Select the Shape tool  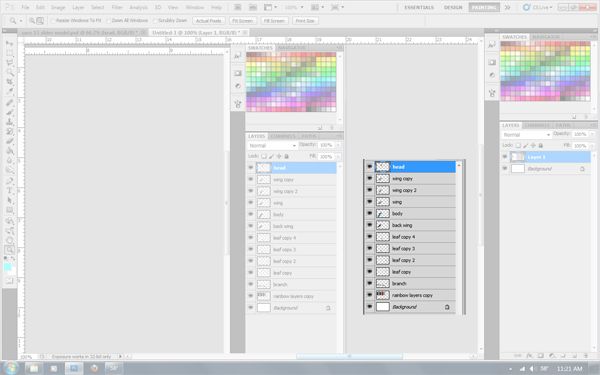(x=9, y=210)
